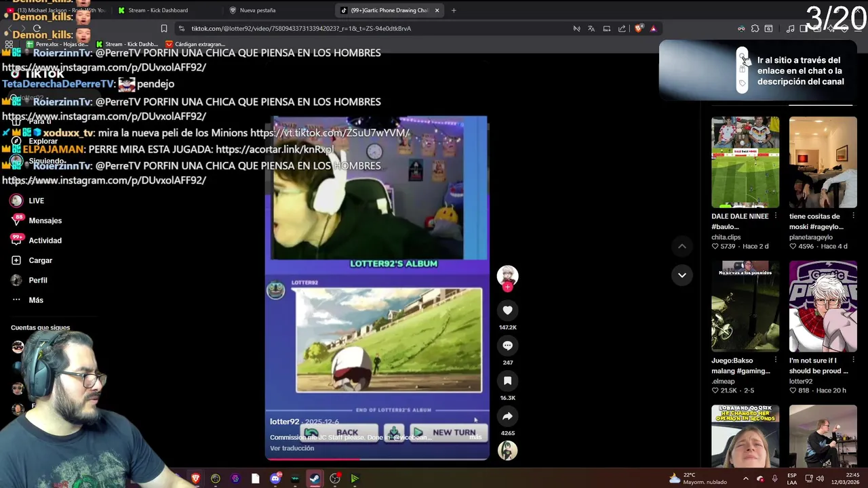868x488 pixels.
Task: Open the green arrow app in taskbar
Action: click(x=355, y=479)
